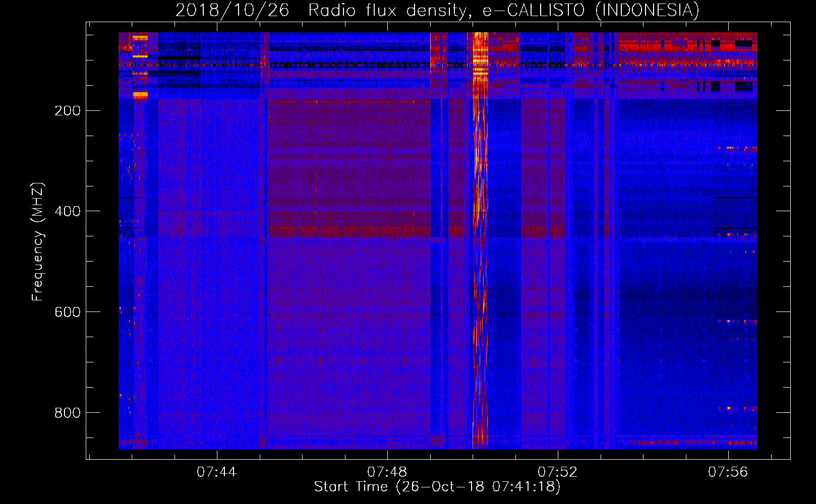This screenshot has height=504, width=816.
Task: Click the plot title "2018/10/26 Radio flux density, e-CALLISTO (INDONESIA)"
Action: coord(437,10)
